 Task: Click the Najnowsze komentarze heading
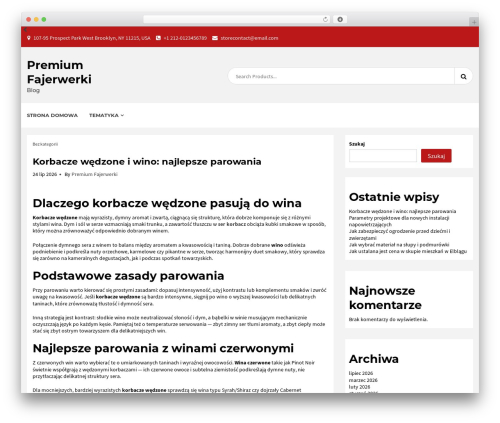[385, 298]
